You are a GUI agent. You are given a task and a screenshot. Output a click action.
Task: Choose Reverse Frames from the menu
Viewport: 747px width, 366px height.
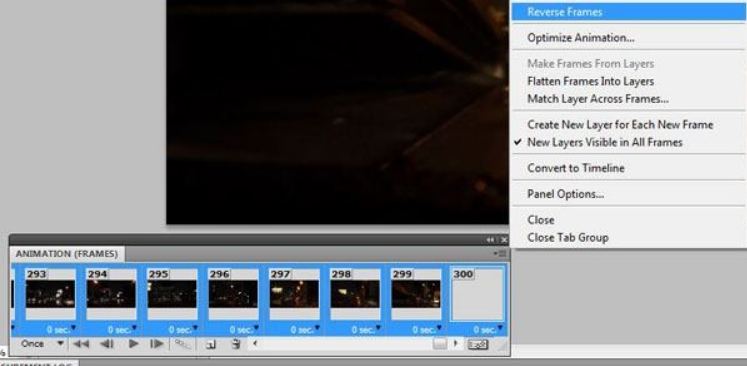pos(629,12)
